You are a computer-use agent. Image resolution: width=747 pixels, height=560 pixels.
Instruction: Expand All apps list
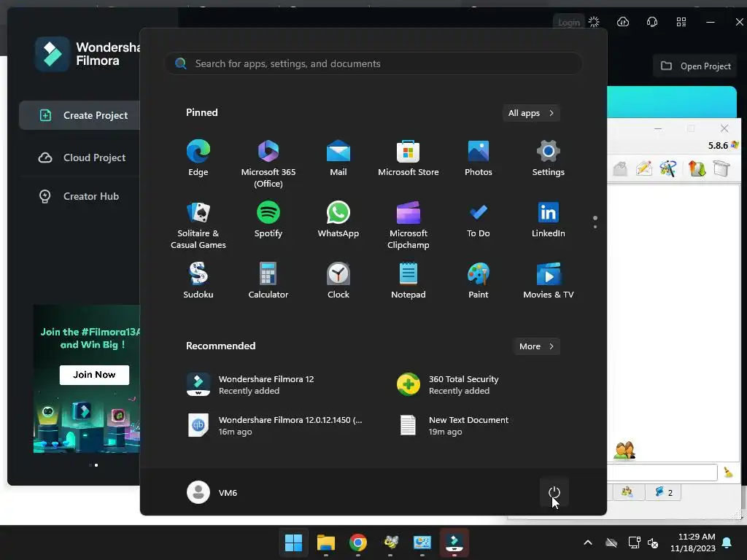531,113
